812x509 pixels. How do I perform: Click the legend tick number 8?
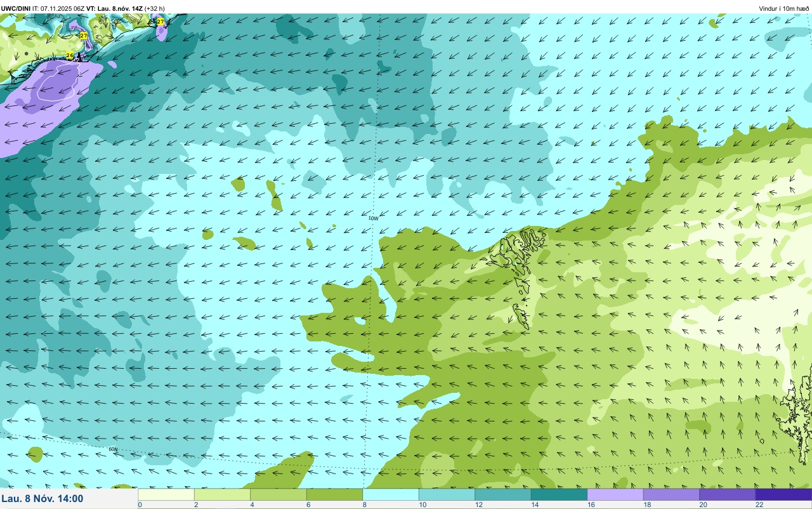(x=363, y=505)
